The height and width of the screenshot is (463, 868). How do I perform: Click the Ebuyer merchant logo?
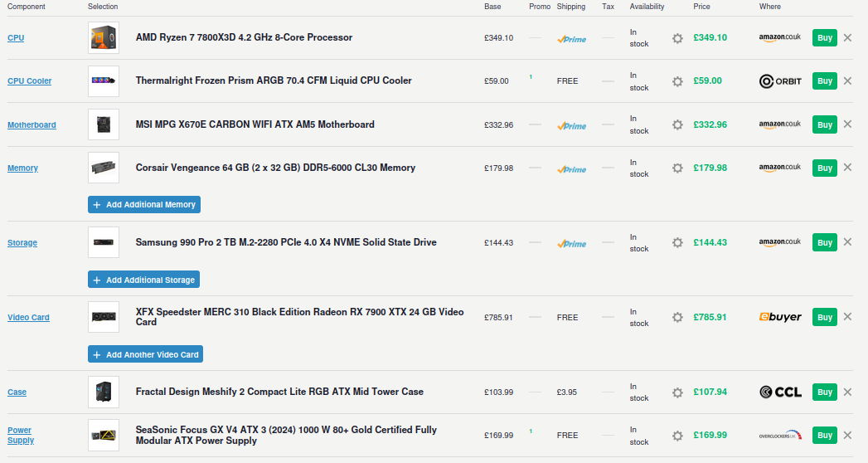[780, 317]
